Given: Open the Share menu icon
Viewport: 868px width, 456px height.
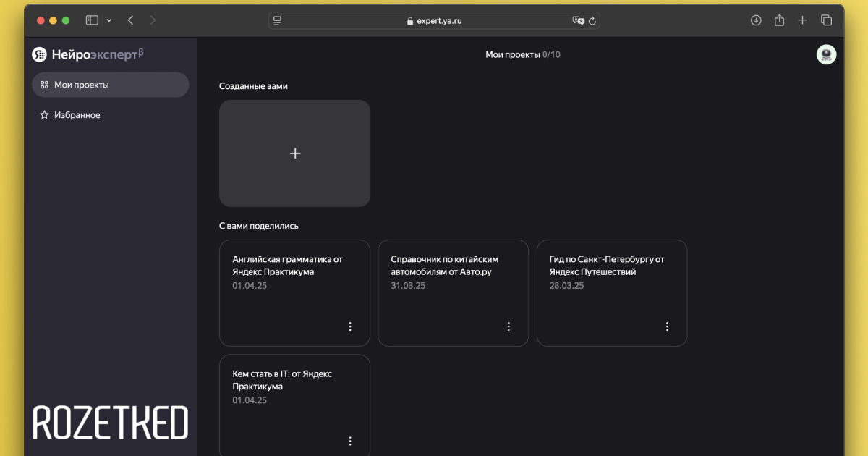Looking at the screenshot, I should tap(779, 20).
